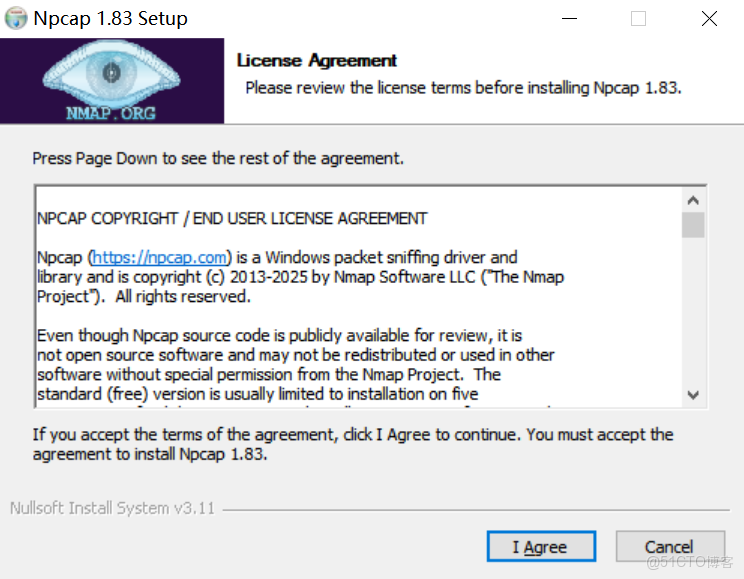Open the https://npcap.com link
The width and height of the screenshot is (744, 579).
[x=162, y=257]
